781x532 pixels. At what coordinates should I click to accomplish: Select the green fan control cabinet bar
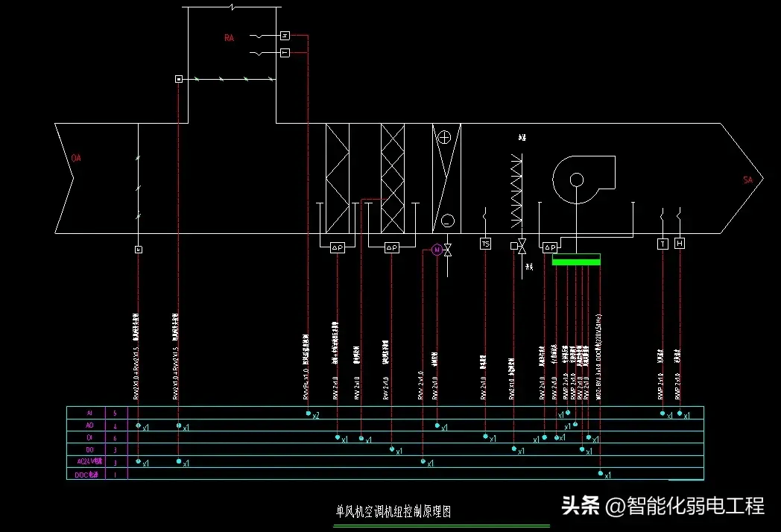tap(576, 262)
